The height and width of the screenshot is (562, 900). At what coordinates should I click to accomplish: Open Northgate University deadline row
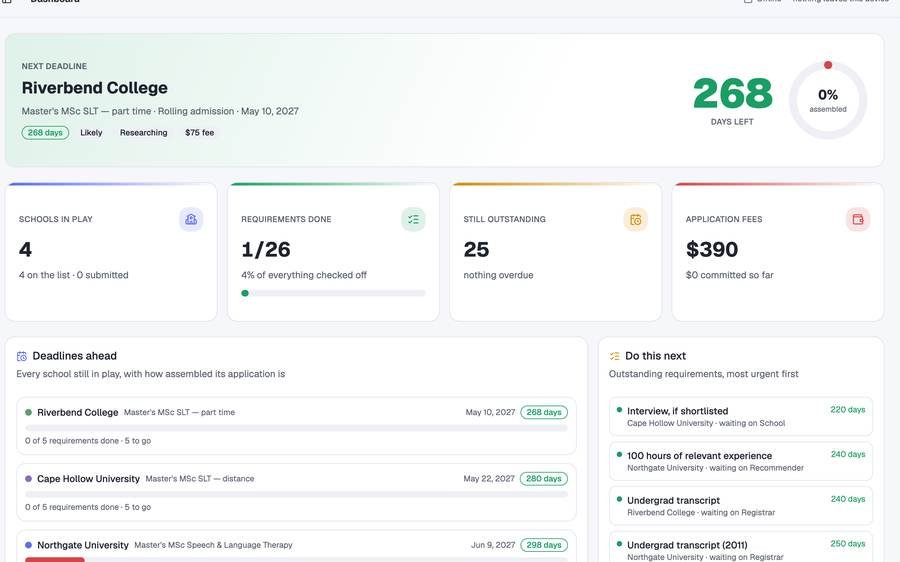tap(296, 546)
